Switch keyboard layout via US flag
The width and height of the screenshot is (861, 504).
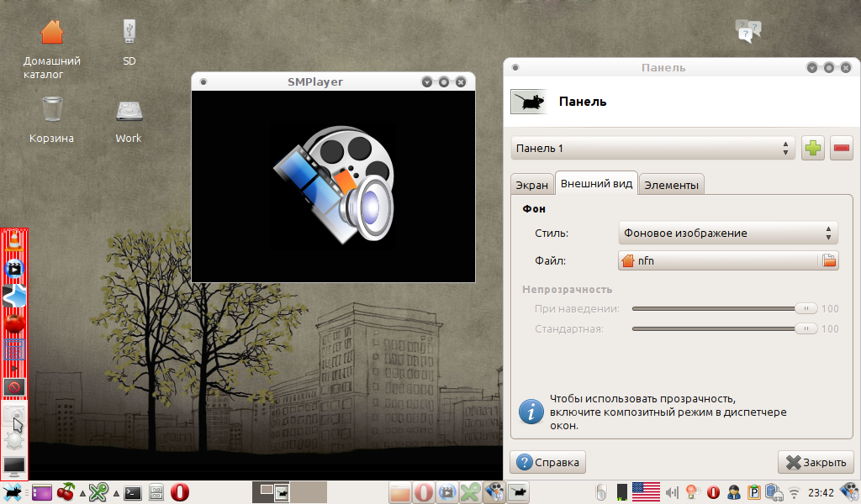(646, 492)
